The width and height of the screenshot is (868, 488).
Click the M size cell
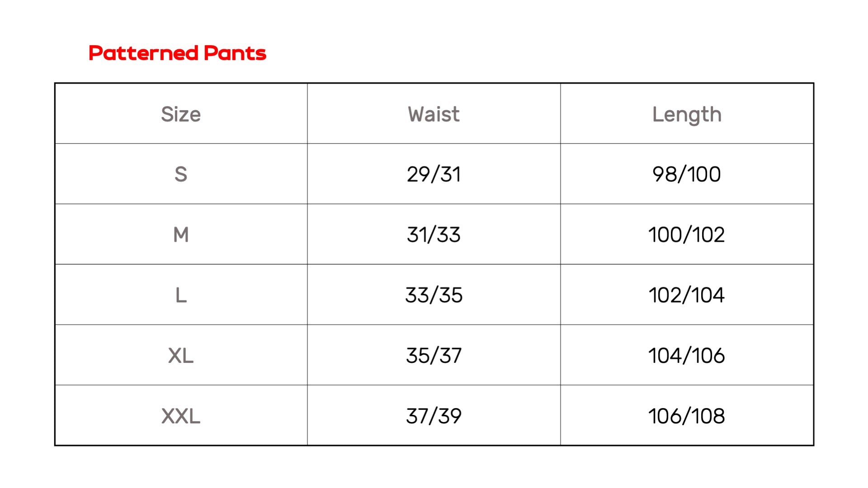181,235
